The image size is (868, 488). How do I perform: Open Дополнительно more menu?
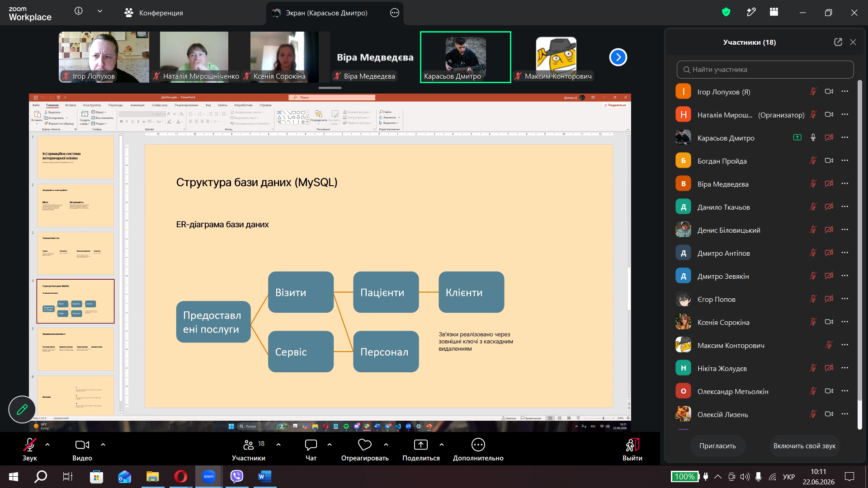tap(478, 449)
